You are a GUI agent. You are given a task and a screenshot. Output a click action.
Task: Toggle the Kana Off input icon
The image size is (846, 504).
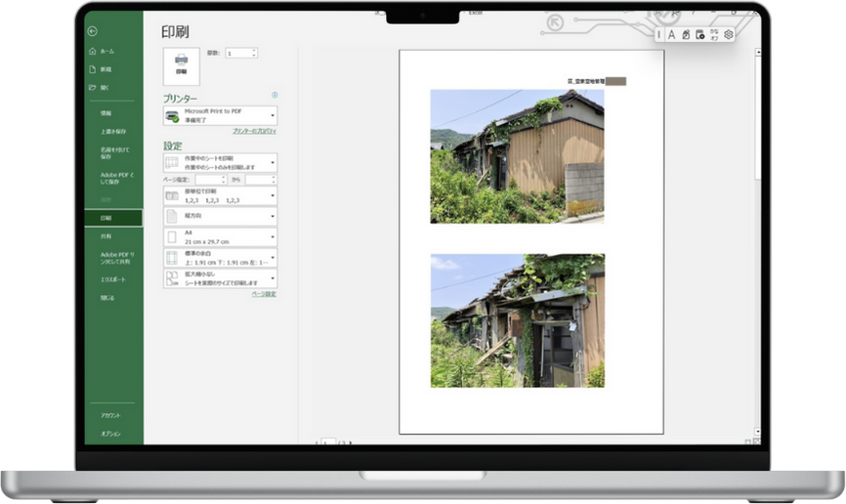(x=714, y=34)
